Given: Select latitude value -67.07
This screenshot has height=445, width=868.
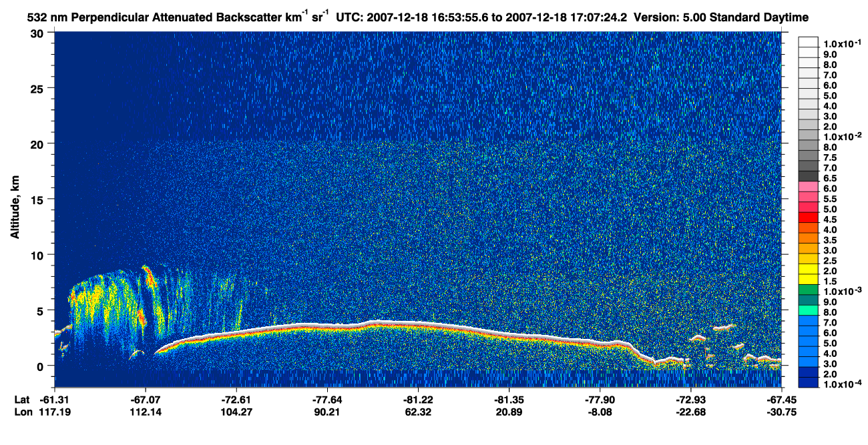Looking at the screenshot, I should pos(146,399).
